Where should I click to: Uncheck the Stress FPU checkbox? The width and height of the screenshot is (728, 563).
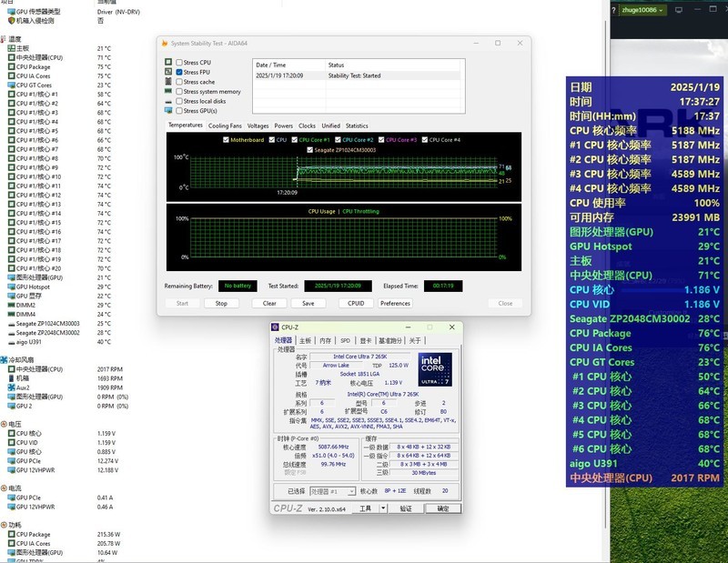click(179, 72)
